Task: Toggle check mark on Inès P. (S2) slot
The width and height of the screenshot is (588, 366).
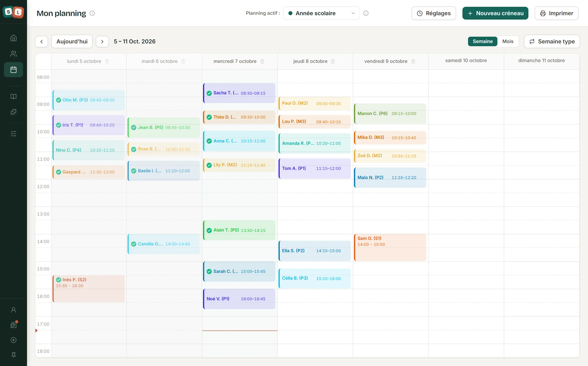Action: (59, 280)
